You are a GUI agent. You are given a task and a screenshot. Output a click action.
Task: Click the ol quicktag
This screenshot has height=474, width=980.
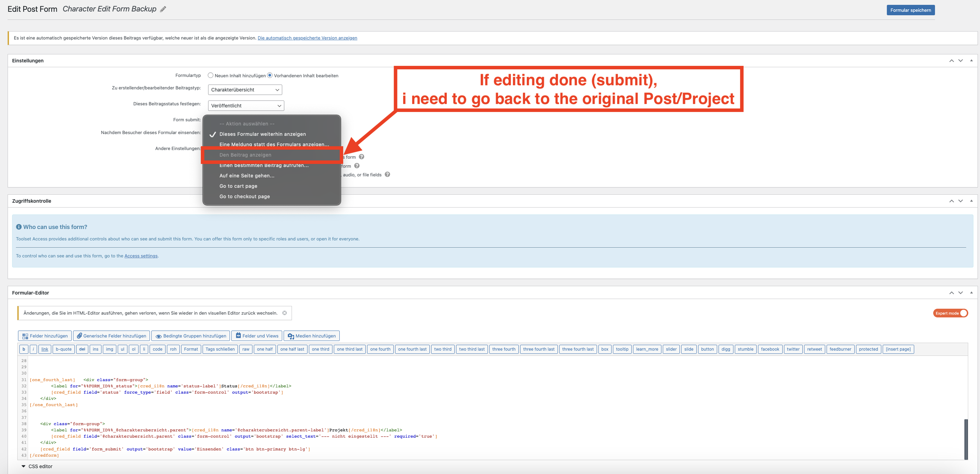[x=134, y=349]
